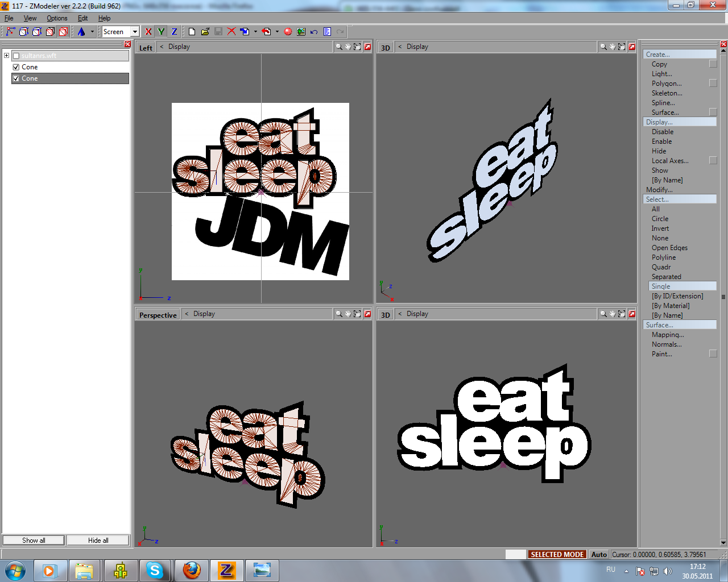Image resolution: width=728 pixels, height=582 pixels.
Task: Click pan hand icon in Left viewport
Action: click(348, 47)
